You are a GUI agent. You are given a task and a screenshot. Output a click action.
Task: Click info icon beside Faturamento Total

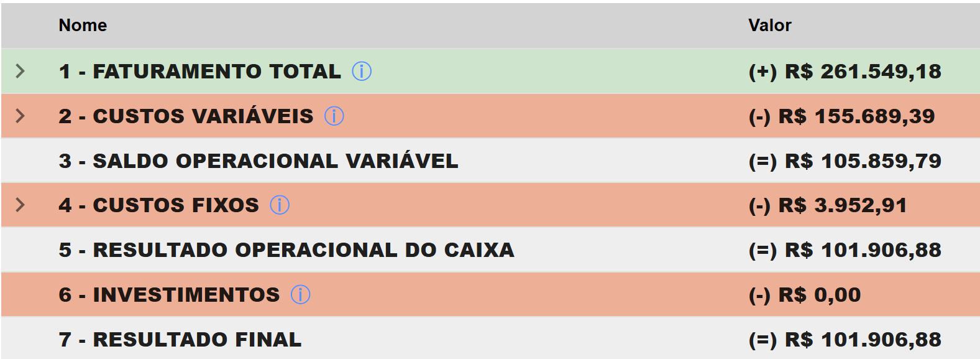pos(362,72)
